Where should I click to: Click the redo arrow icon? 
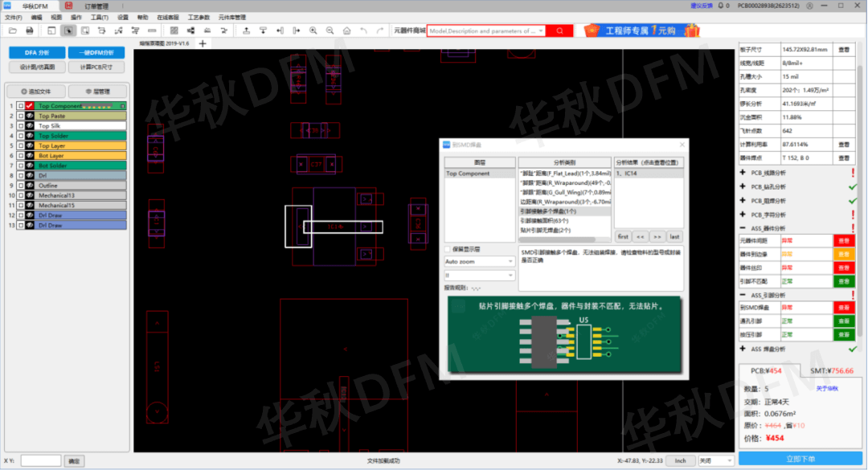380,31
